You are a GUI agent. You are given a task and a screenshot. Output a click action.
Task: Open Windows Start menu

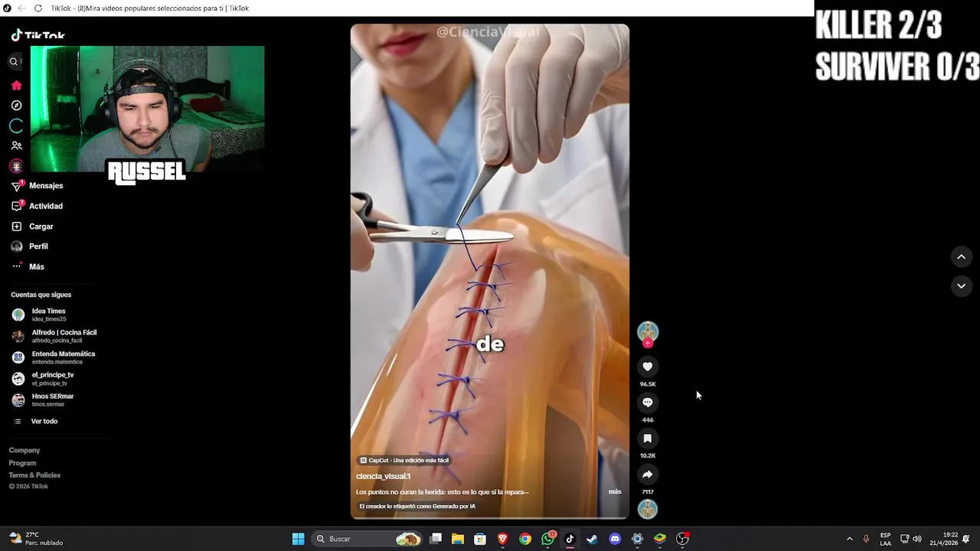click(298, 539)
